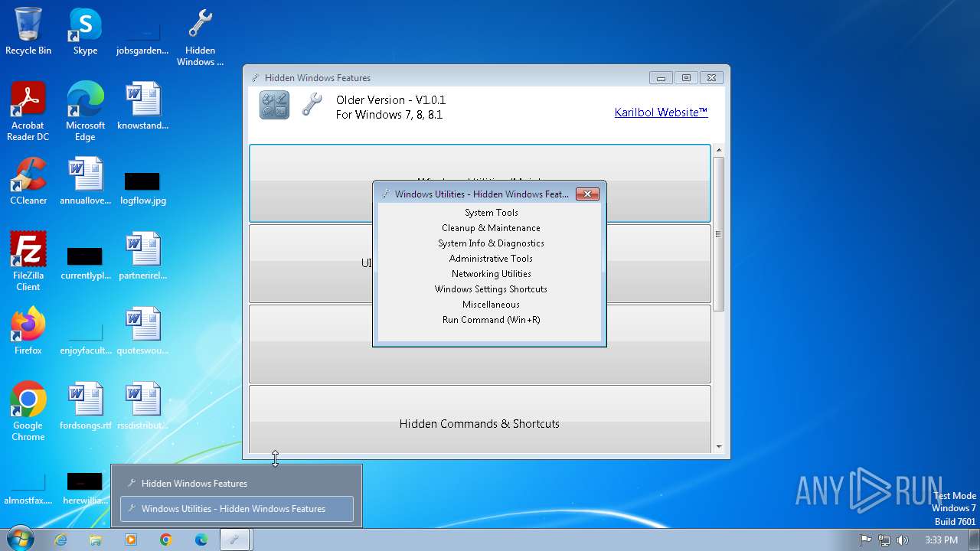Open the Skype desktop shortcut
The height and width of the screenshot is (551, 980).
85,32
